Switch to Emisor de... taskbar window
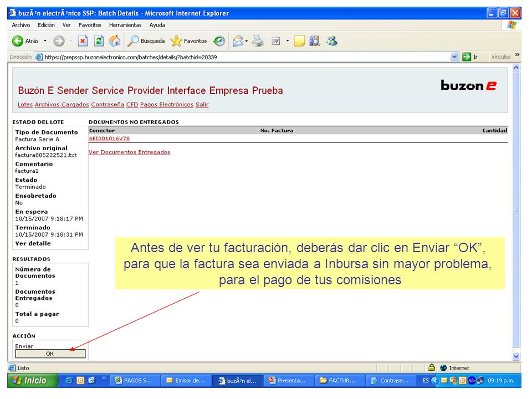 pyautogui.click(x=186, y=380)
